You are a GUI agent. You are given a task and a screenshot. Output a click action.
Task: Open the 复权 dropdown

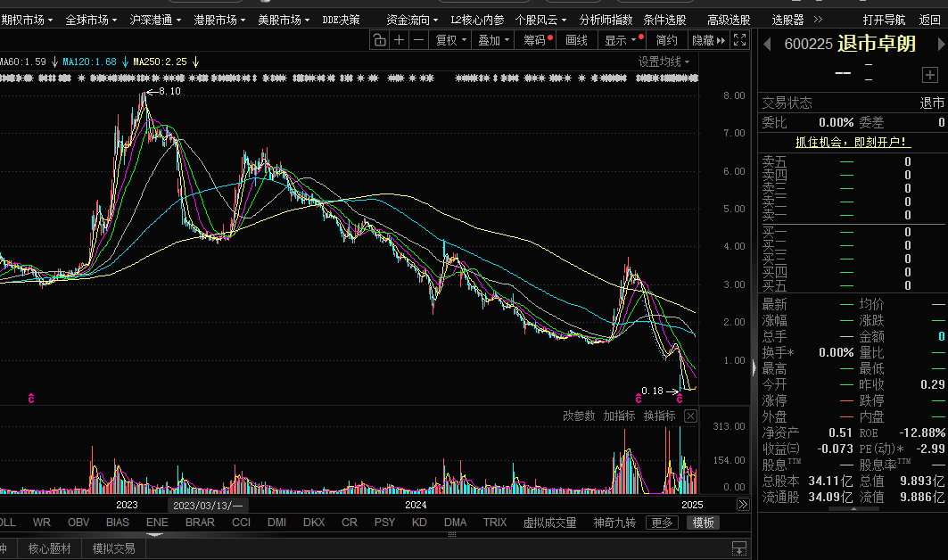(450, 40)
